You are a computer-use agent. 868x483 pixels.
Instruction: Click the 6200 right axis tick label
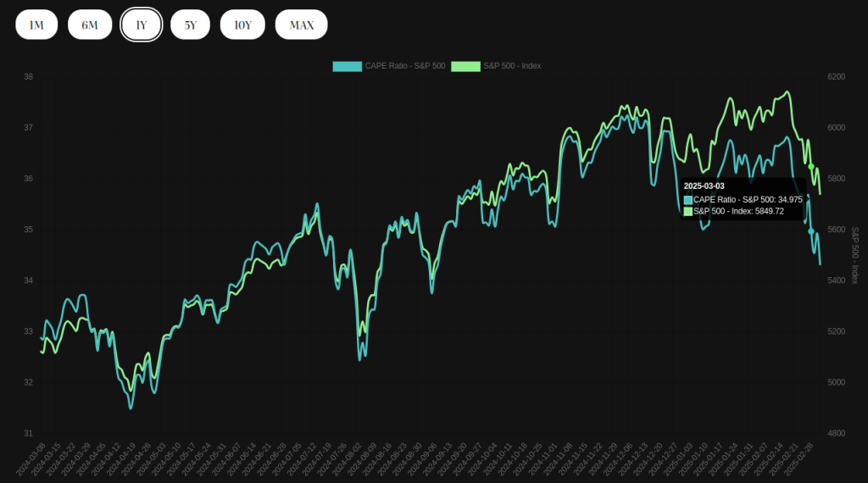tap(836, 77)
